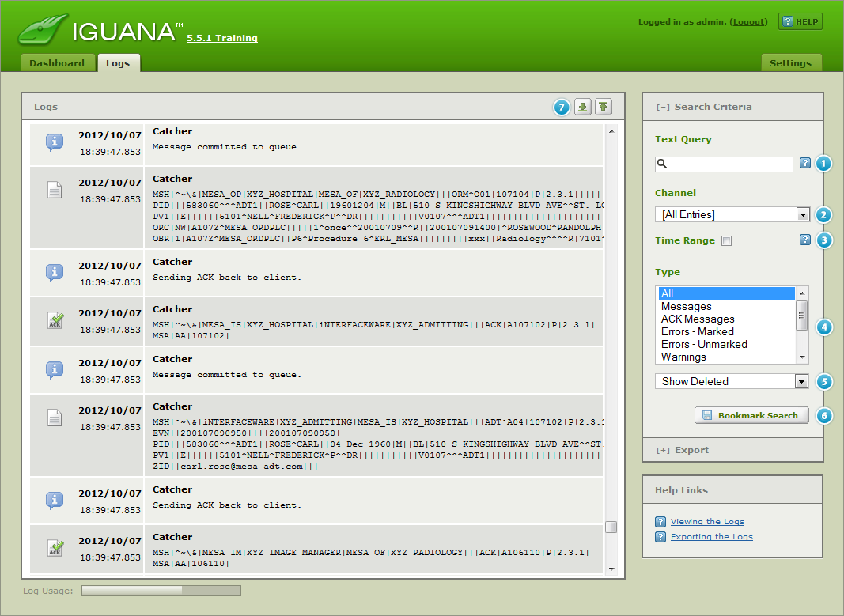Click the help icon beside Time Range
The image size is (844, 616).
805,240
